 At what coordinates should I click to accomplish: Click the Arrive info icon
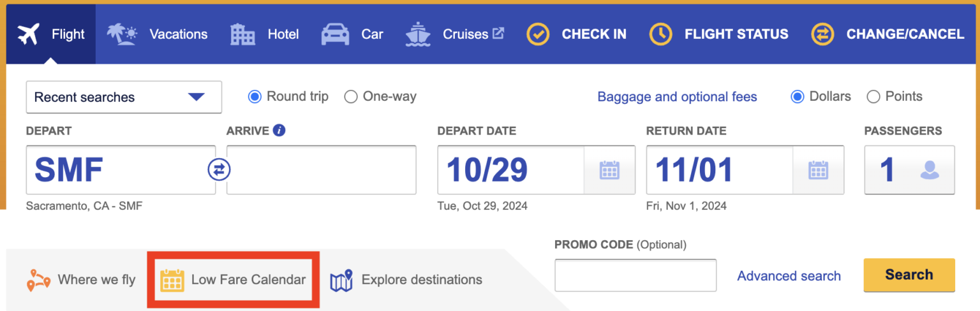[x=279, y=130]
